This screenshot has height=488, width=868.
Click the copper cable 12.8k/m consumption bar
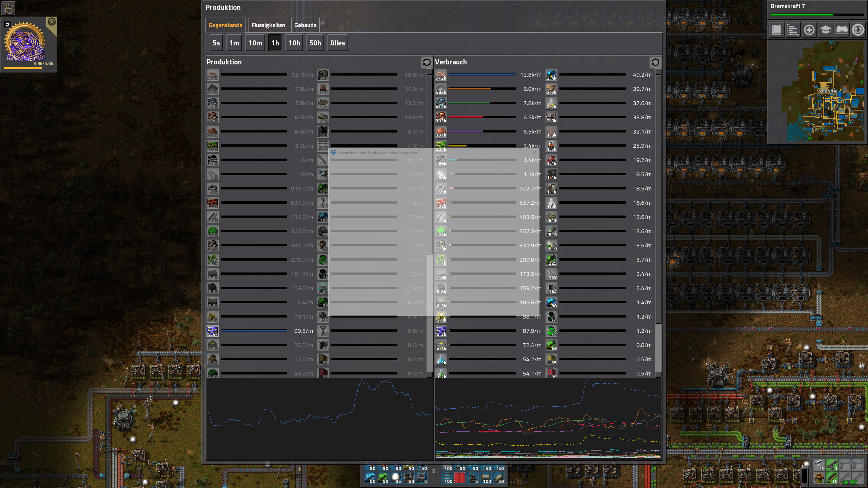(x=482, y=75)
